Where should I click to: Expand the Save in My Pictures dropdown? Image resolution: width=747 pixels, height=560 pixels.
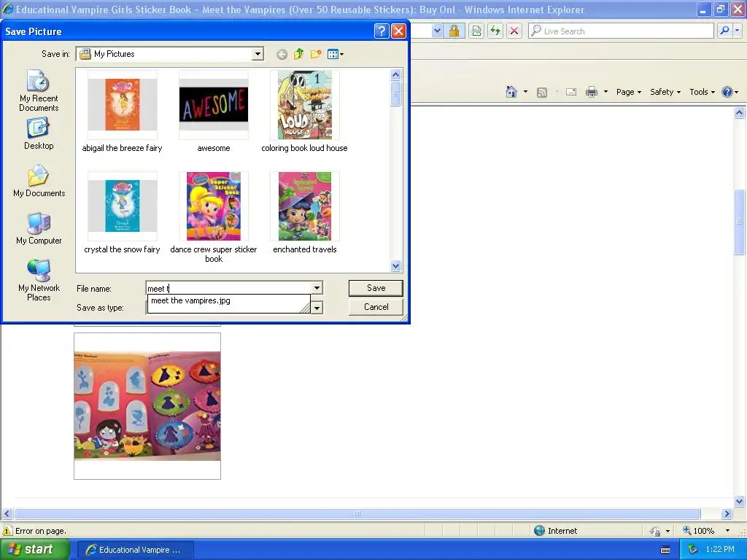[258, 54]
